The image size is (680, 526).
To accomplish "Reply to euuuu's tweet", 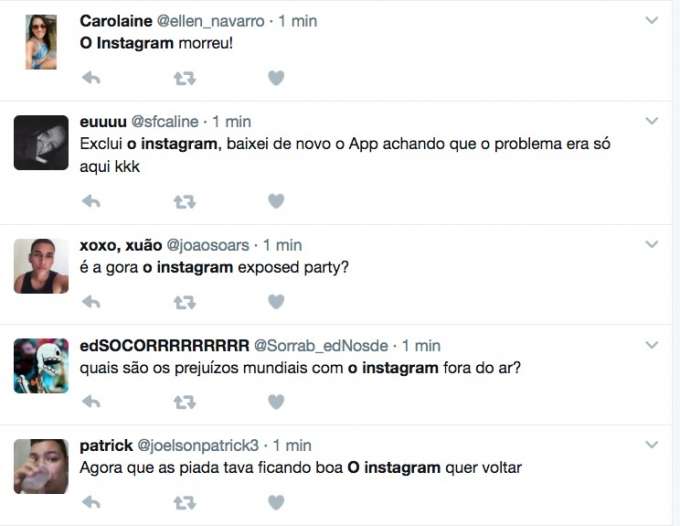I will (x=90, y=202).
